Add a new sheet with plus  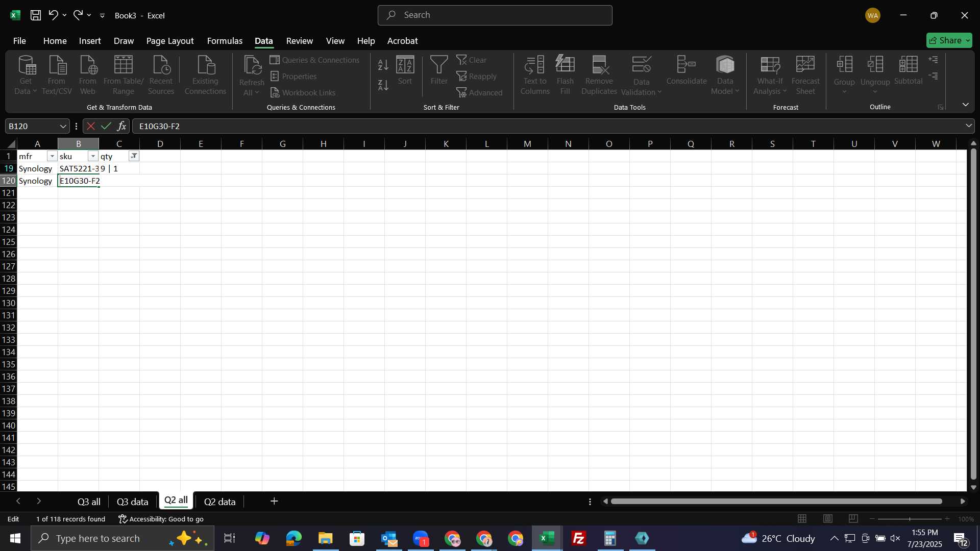point(274,502)
